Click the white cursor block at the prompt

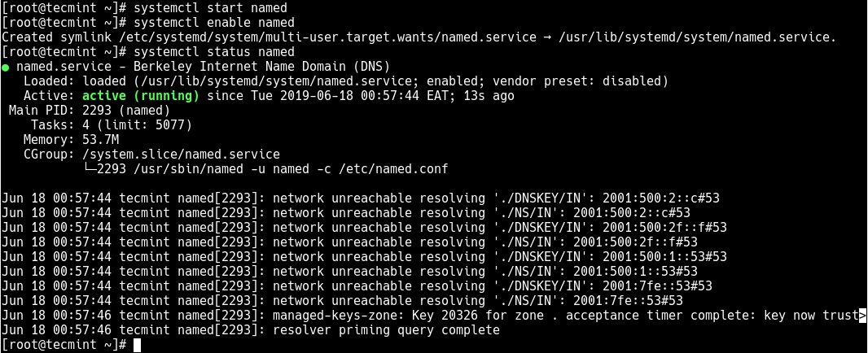point(138,345)
